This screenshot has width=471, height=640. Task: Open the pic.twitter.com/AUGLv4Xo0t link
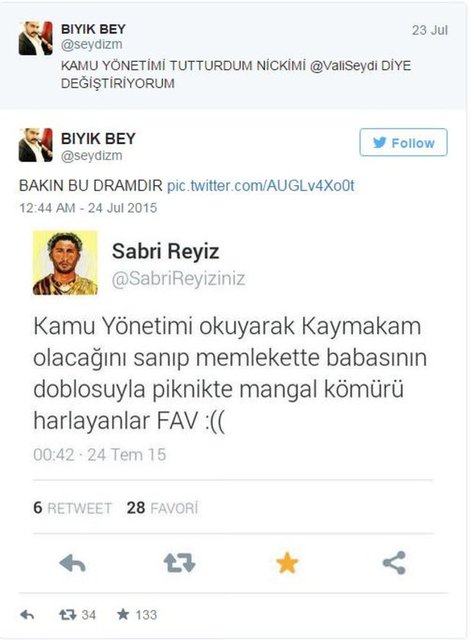point(261,186)
